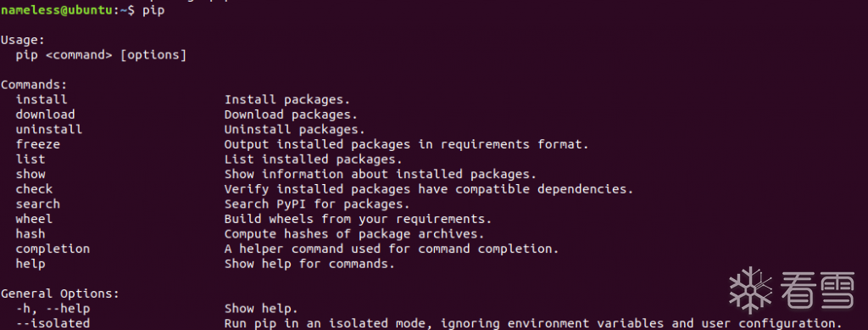Click the '--isolated' option text
This screenshot has height=330, width=868.
click(53, 323)
